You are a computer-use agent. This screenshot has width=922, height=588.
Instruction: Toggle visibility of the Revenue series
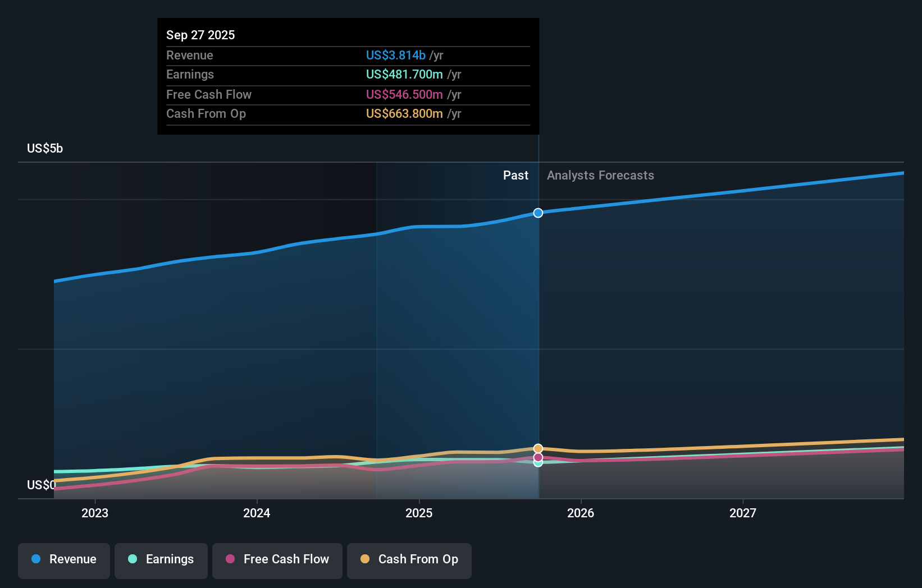click(x=63, y=559)
